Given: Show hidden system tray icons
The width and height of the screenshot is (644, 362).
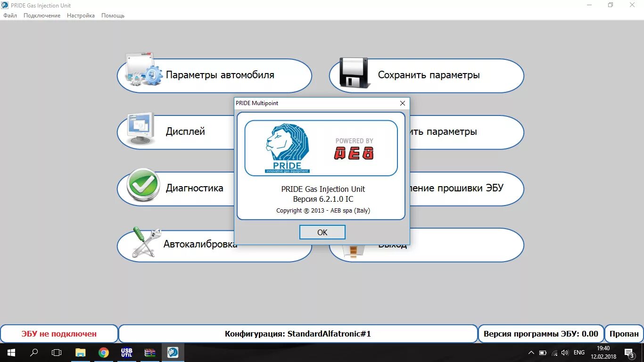Looking at the screenshot, I should click(531, 353).
